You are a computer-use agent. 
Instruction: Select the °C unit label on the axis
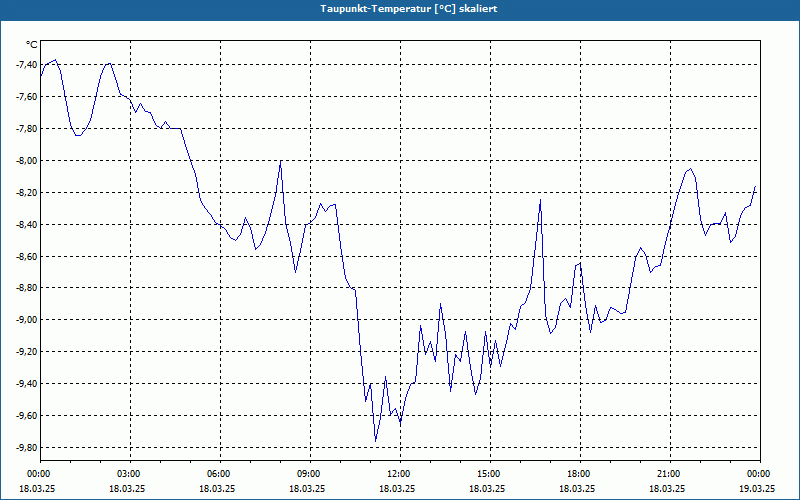coord(32,45)
